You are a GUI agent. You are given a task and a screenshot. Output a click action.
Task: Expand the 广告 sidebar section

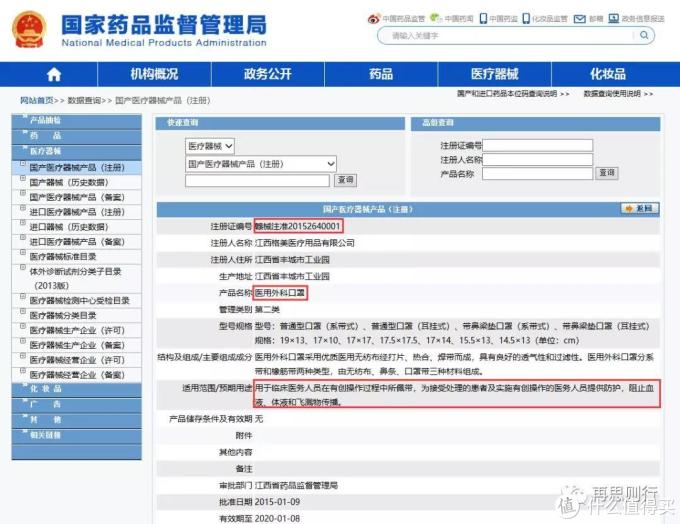pyautogui.click(x=76, y=405)
